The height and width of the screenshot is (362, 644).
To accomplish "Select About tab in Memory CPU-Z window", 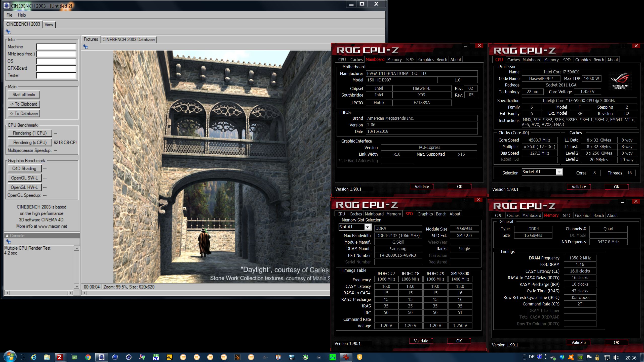I will pyautogui.click(x=612, y=215).
